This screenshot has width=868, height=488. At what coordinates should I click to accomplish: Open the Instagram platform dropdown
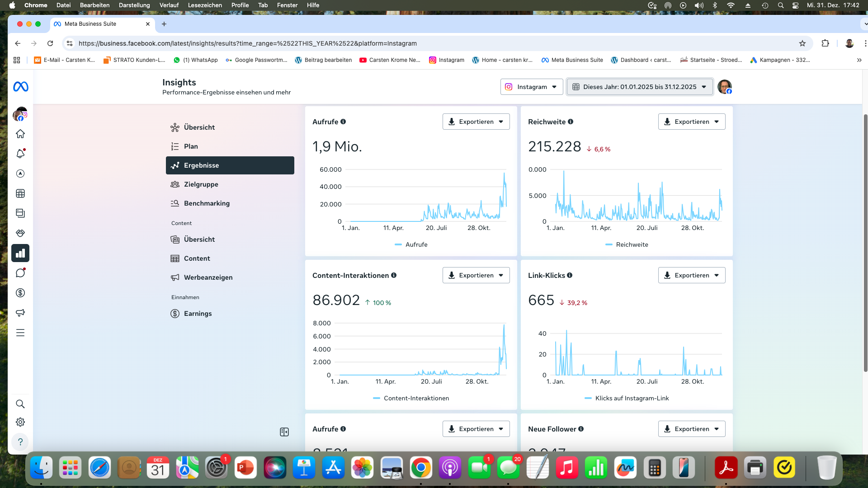pos(532,87)
